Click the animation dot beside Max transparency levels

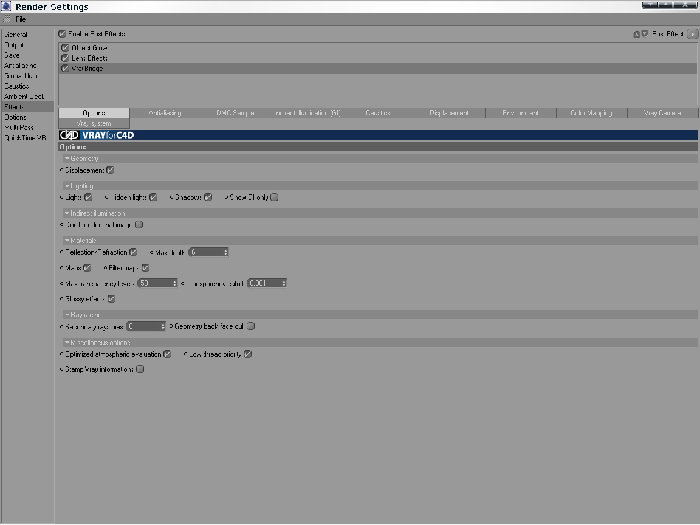click(62, 283)
